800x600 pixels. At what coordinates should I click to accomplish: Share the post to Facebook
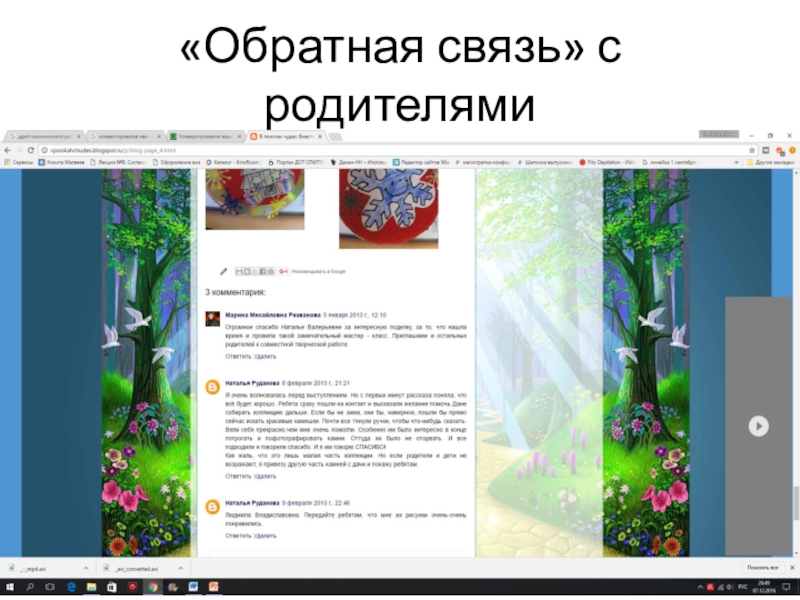[263, 271]
